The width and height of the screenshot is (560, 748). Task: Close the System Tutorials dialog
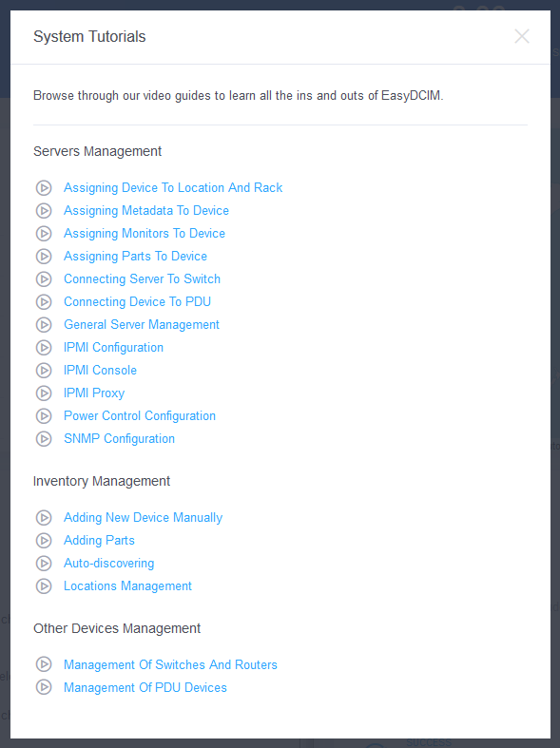click(522, 36)
